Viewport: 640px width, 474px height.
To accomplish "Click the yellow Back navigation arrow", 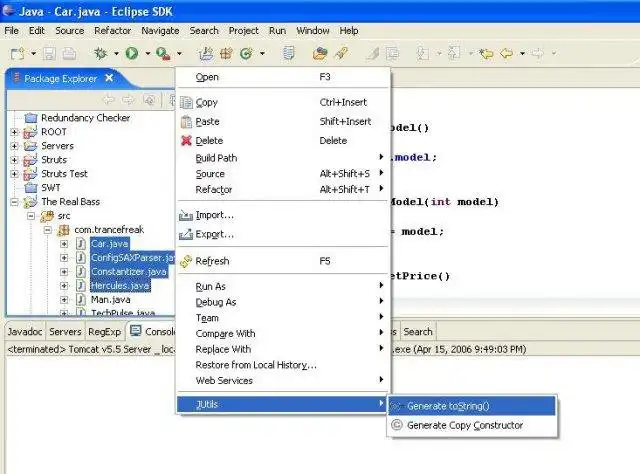I will pos(507,53).
